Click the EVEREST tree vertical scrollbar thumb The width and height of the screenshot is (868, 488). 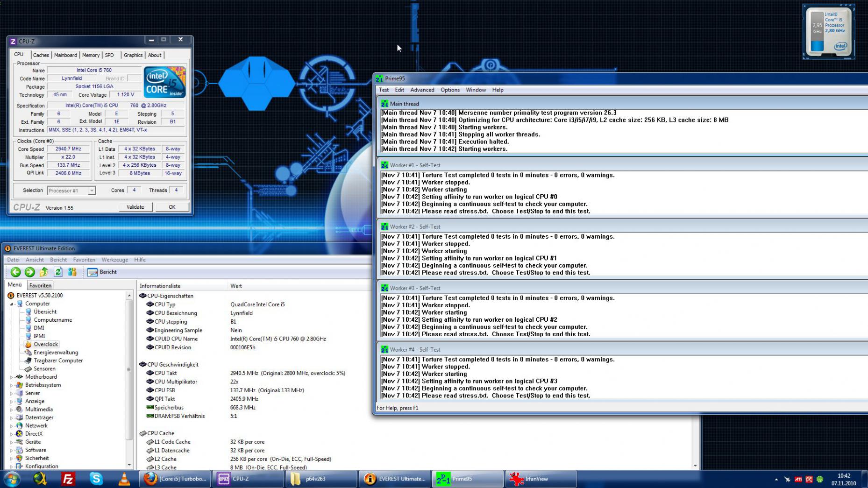click(x=129, y=369)
